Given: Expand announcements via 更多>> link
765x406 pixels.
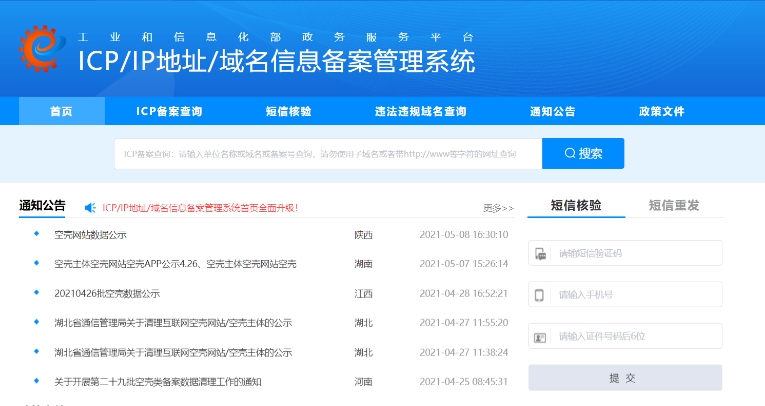Looking at the screenshot, I should [497, 208].
